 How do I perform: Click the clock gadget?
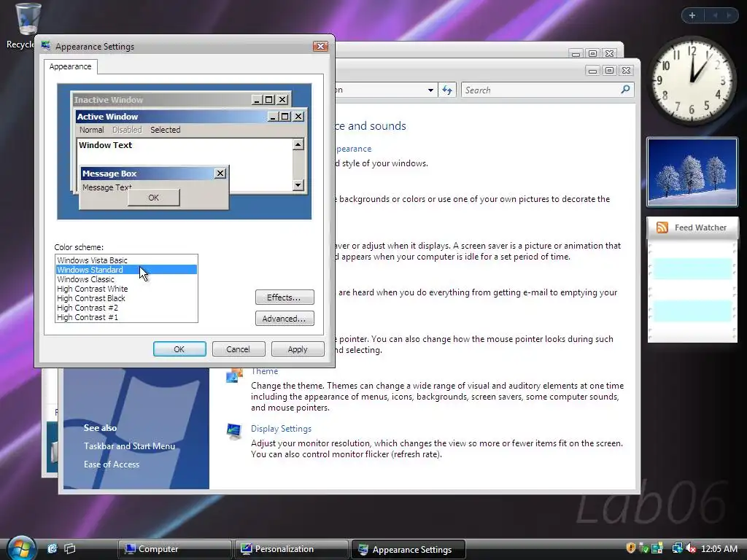coord(692,80)
